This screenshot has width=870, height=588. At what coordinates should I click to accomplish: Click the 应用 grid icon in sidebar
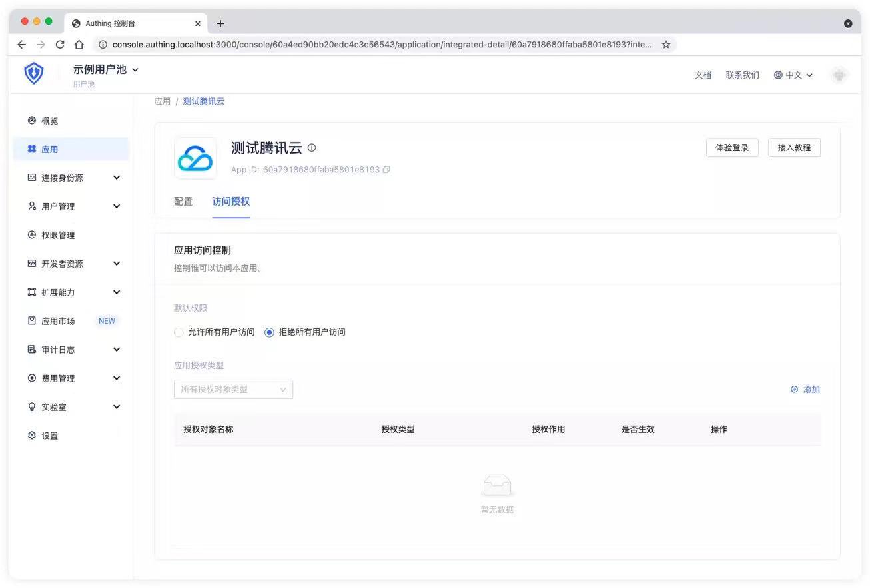31,149
